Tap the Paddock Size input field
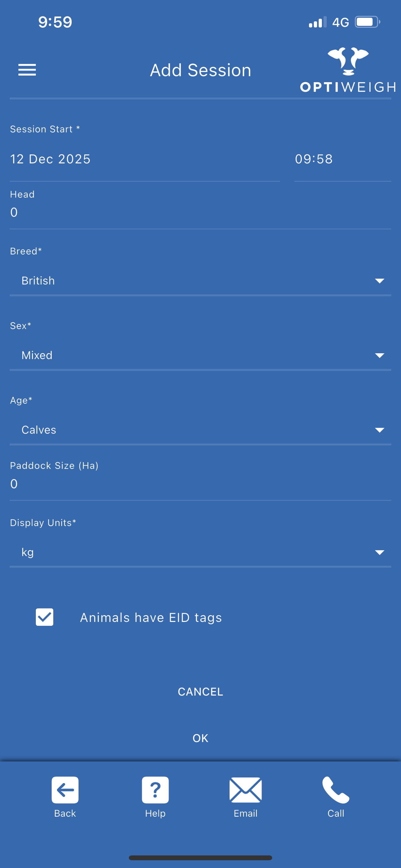This screenshot has width=401, height=868. pos(200,484)
